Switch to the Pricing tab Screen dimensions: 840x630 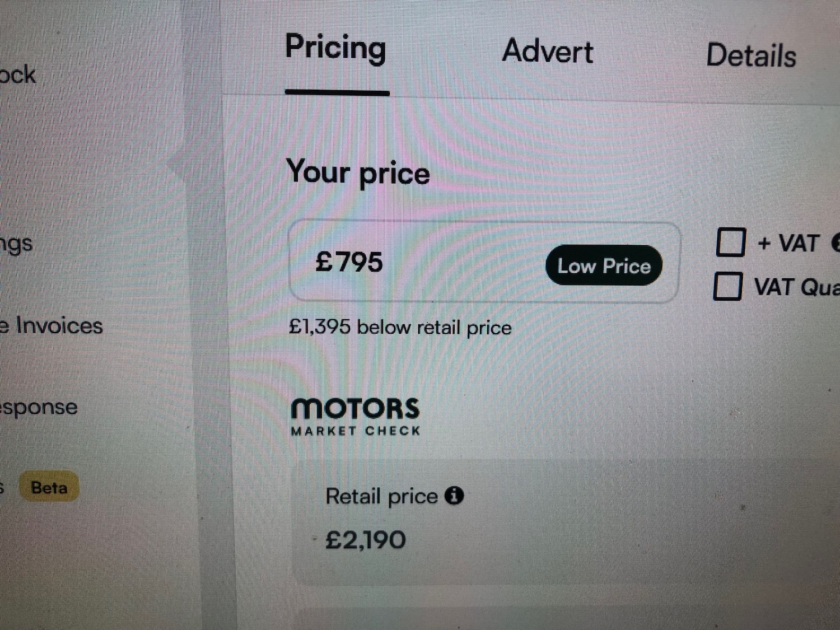336,49
